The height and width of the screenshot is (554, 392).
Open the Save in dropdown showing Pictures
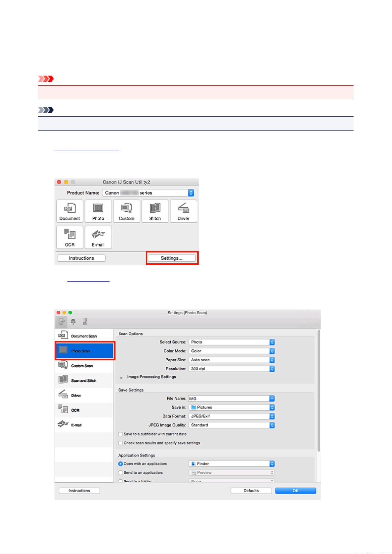(x=232, y=407)
